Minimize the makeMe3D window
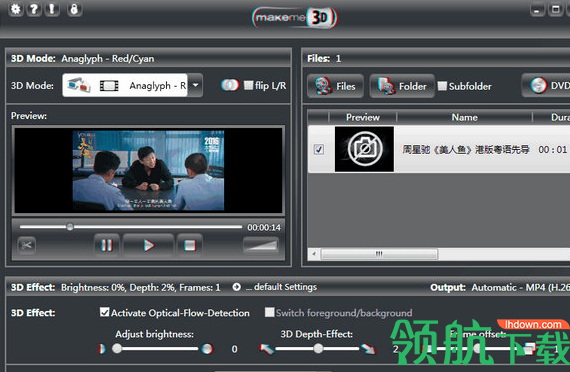The height and width of the screenshot is (372, 570). [x=537, y=9]
